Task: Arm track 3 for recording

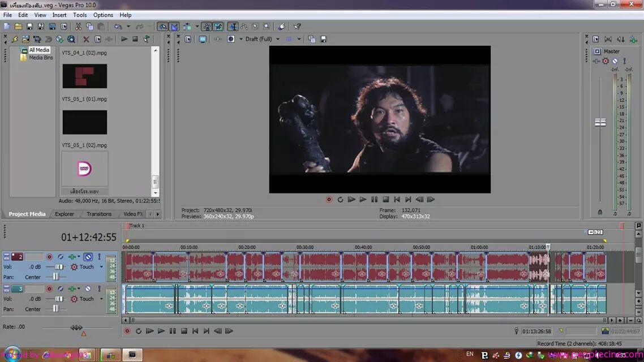Action: pyautogui.click(x=49, y=288)
